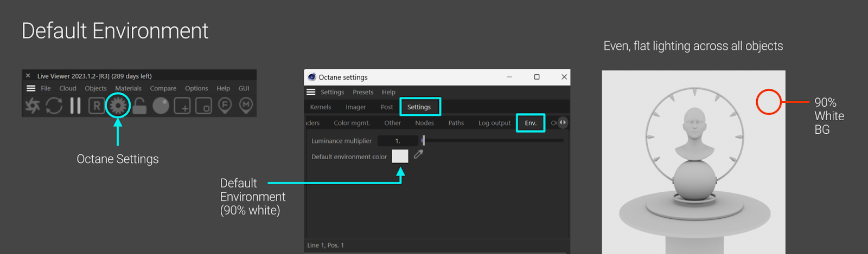Select the M material picker icon
This screenshot has width=868, height=254.
[246, 105]
